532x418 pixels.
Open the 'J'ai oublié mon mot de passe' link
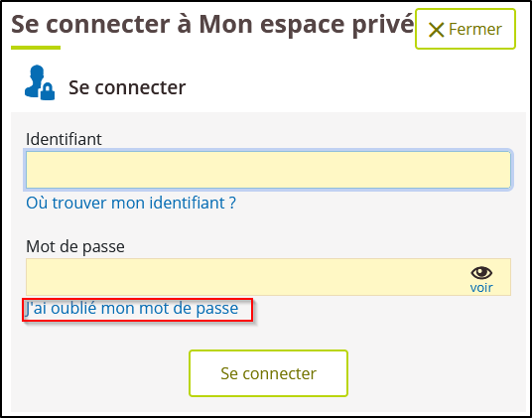pyautogui.click(x=132, y=308)
